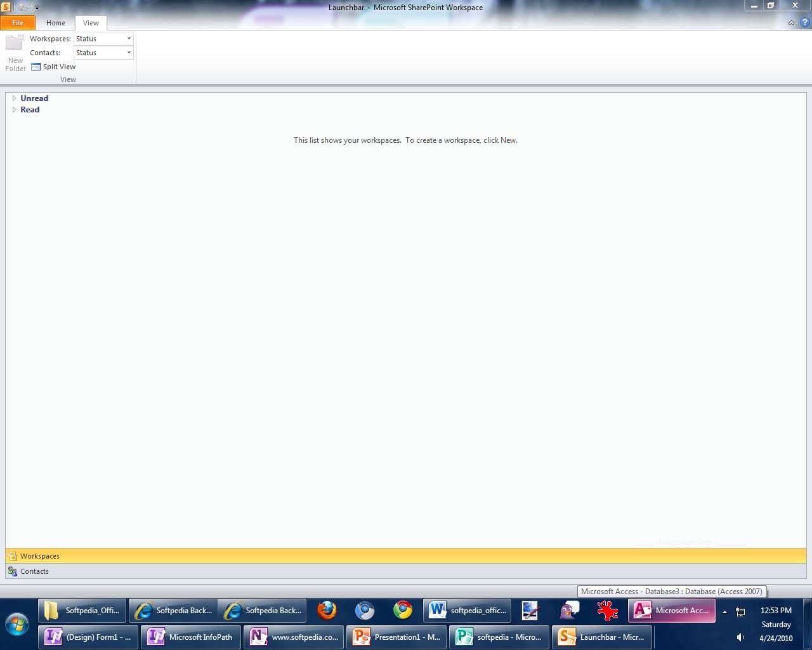Open the Help question mark icon
The width and height of the screenshot is (812, 650).
[x=804, y=23]
